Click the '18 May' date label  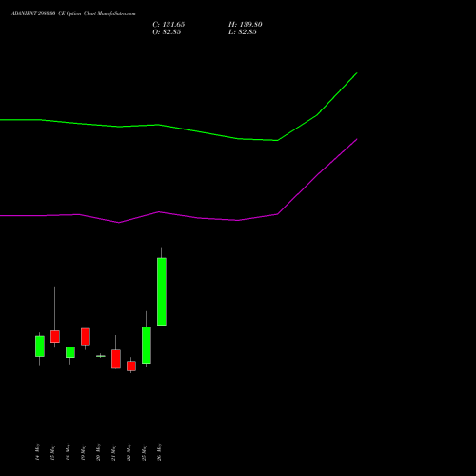[x=68, y=452]
